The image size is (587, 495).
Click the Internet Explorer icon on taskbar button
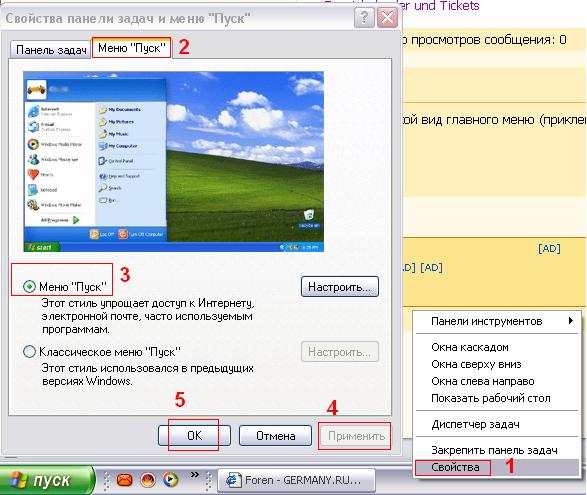tap(233, 480)
